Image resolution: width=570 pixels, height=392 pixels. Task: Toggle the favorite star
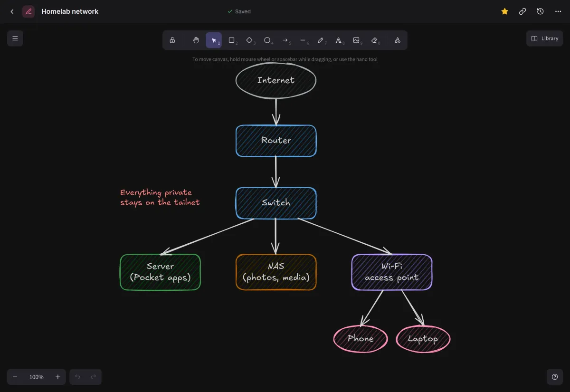tap(504, 11)
